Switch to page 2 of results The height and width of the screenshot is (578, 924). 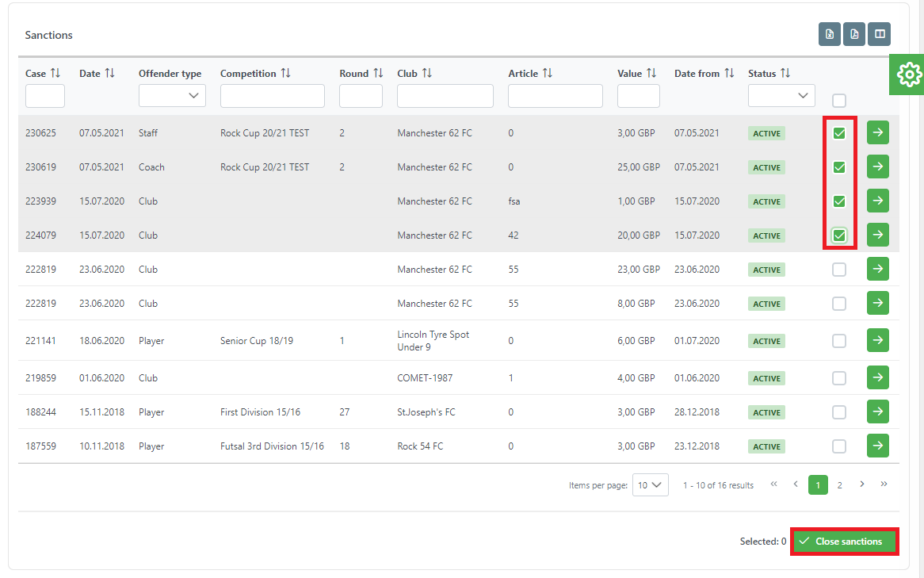coord(840,485)
